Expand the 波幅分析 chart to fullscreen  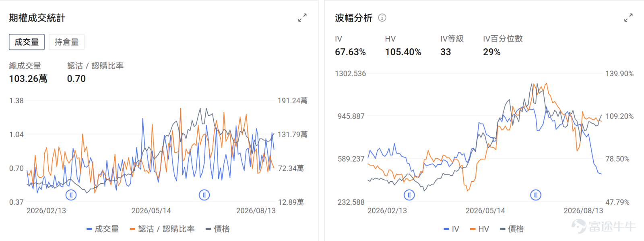coord(628,18)
